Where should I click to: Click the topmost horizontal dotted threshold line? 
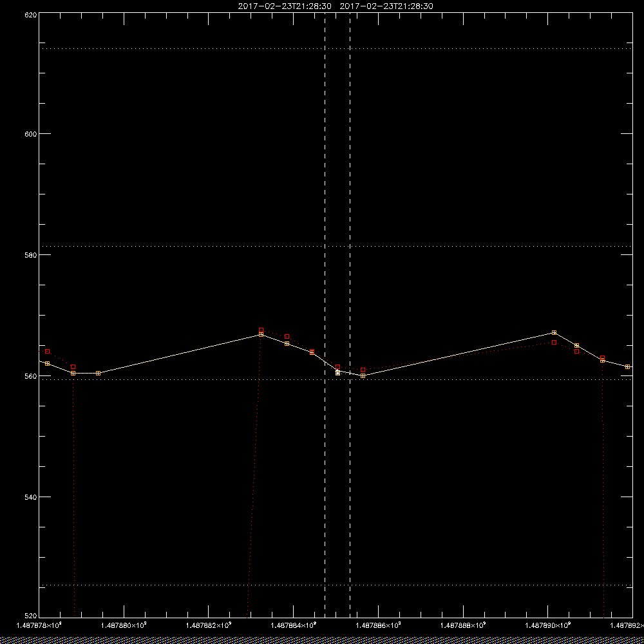[x=336, y=48]
